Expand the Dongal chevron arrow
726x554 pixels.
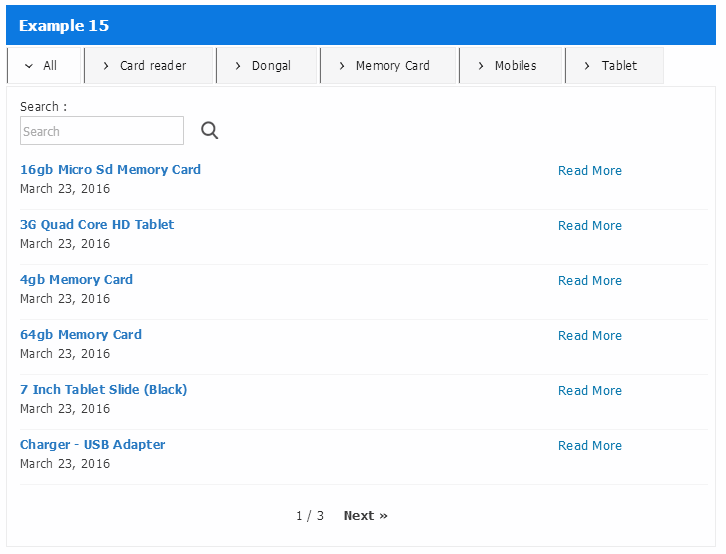tap(238, 66)
